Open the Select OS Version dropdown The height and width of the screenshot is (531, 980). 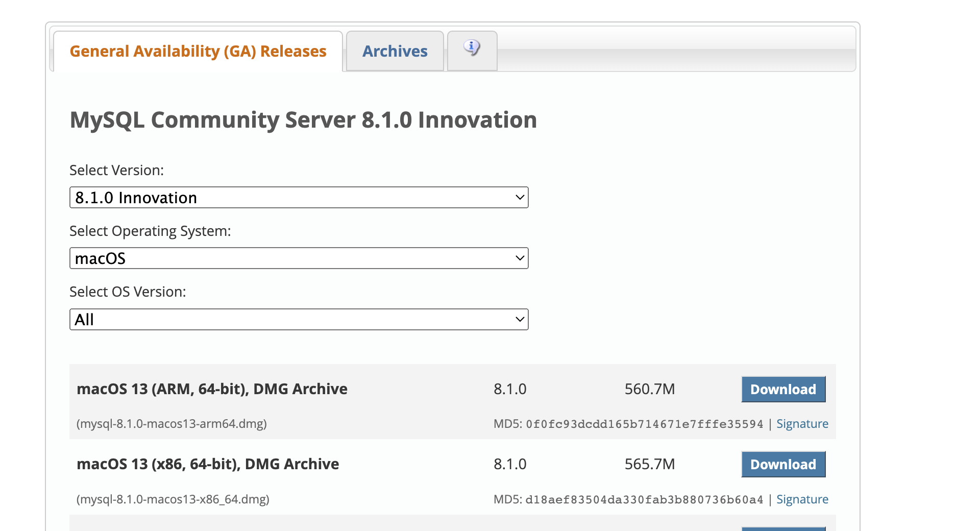[299, 320]
